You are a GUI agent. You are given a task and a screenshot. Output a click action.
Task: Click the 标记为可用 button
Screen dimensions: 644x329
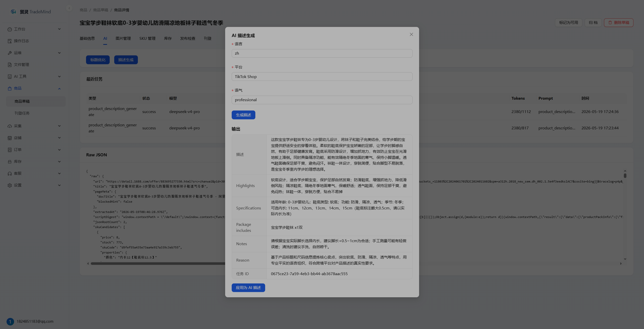569,23
